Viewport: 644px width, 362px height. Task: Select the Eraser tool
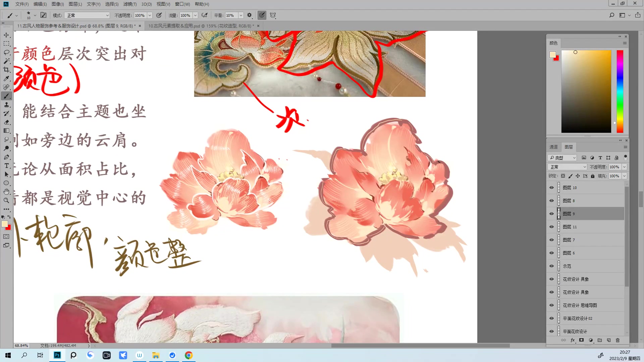(6, 122)
